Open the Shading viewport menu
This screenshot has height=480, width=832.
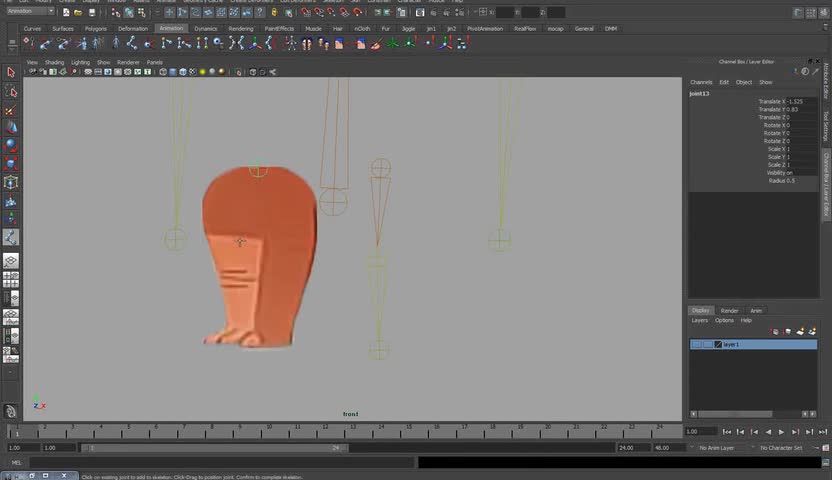tap(54, 62)
